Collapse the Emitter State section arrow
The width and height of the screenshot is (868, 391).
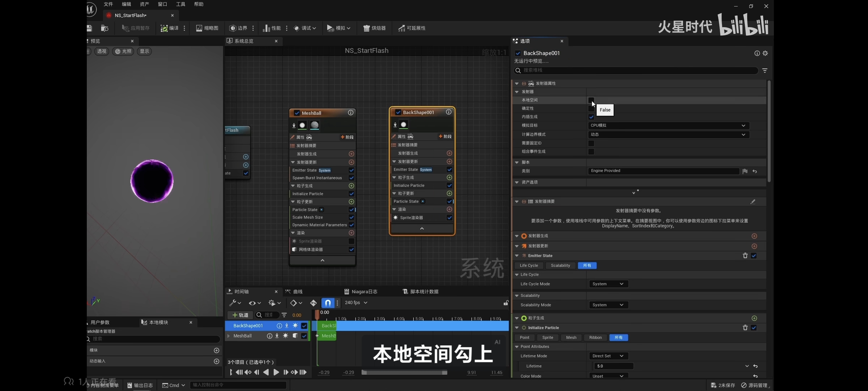(x=517, y=256)
